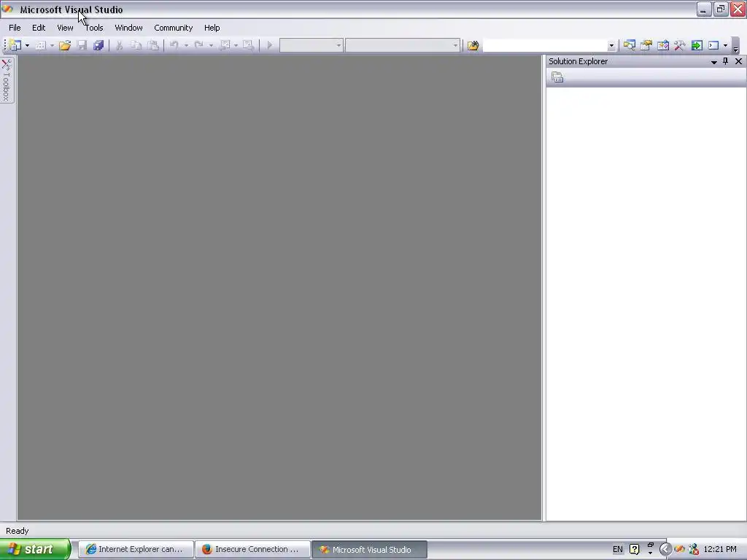Image resolution: width=747 pixels, height=560 pixels.
Task: Click the language bar help icon
Action: tap(635, 549)
